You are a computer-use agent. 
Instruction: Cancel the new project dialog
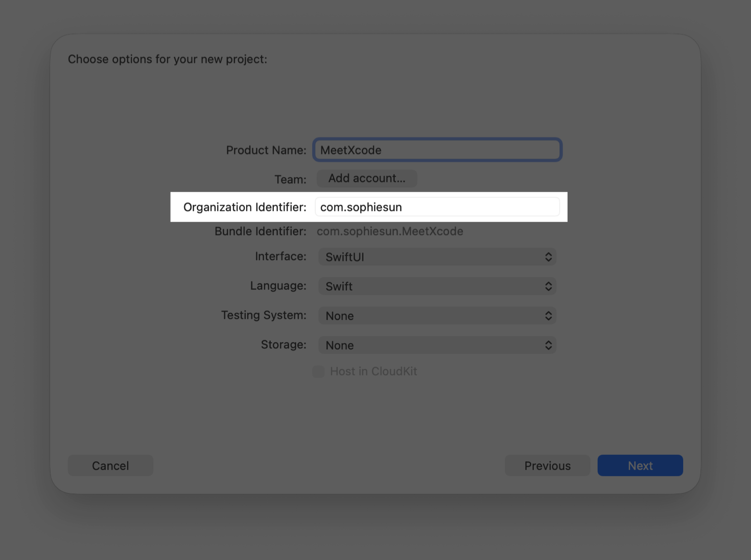point(110,465)
